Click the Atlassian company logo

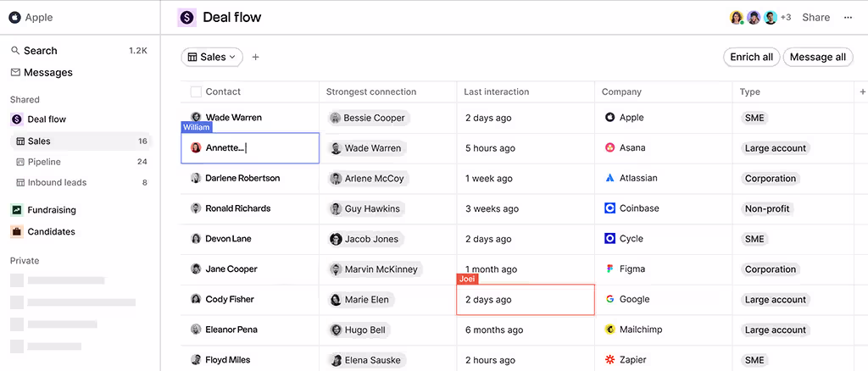coord(609,178)
